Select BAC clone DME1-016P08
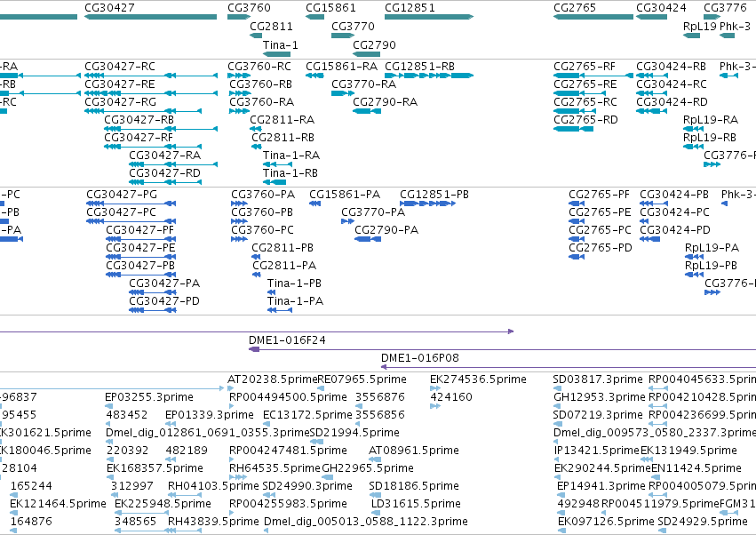This screenshot has width=756, height=535. tap(420, 357)
